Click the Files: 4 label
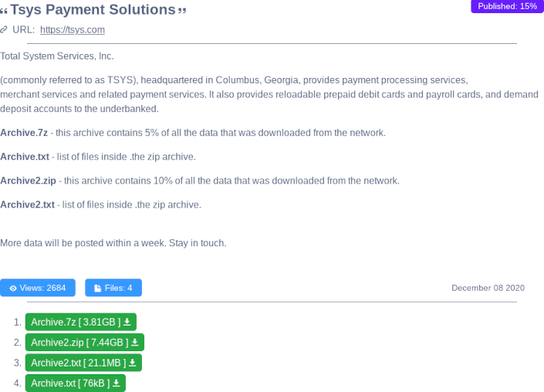 [x=118, y=288]
